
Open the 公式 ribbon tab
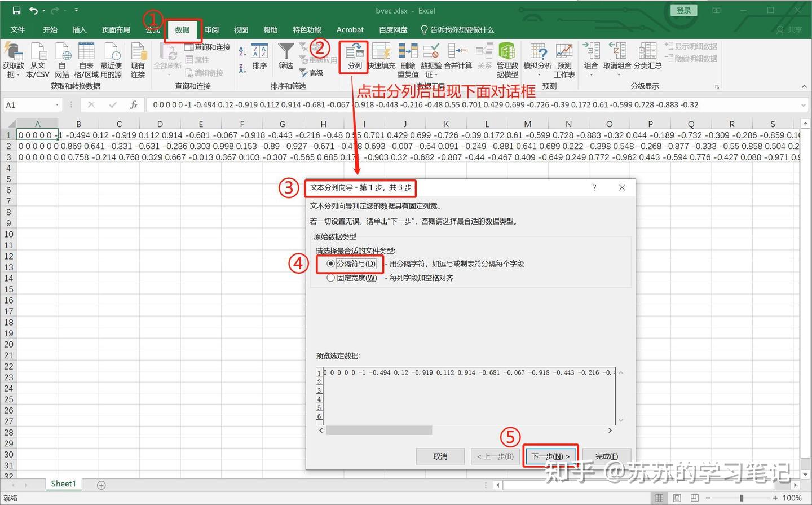click(151, 29)
